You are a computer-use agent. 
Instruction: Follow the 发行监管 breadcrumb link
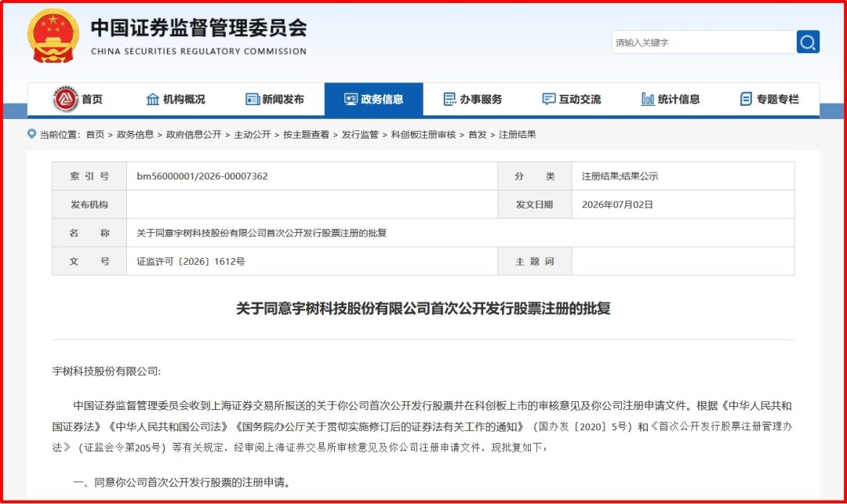(360, 134)
